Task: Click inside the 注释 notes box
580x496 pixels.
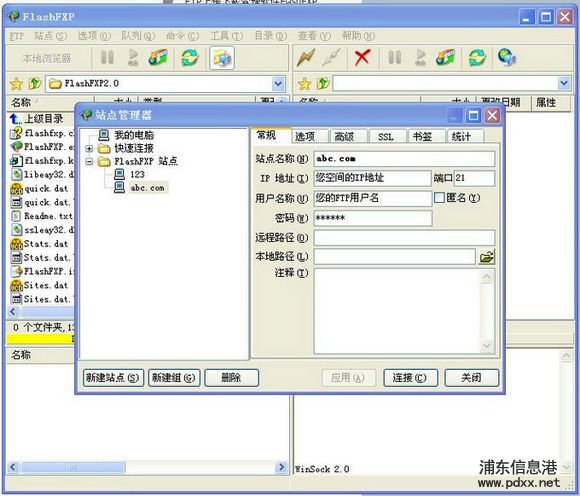Action: click(x=397, y=311)
